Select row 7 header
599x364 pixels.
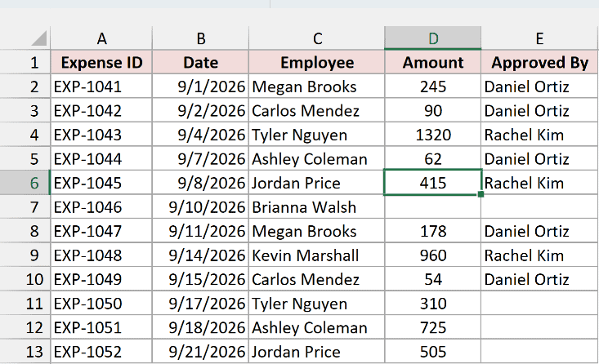[25, 206]
